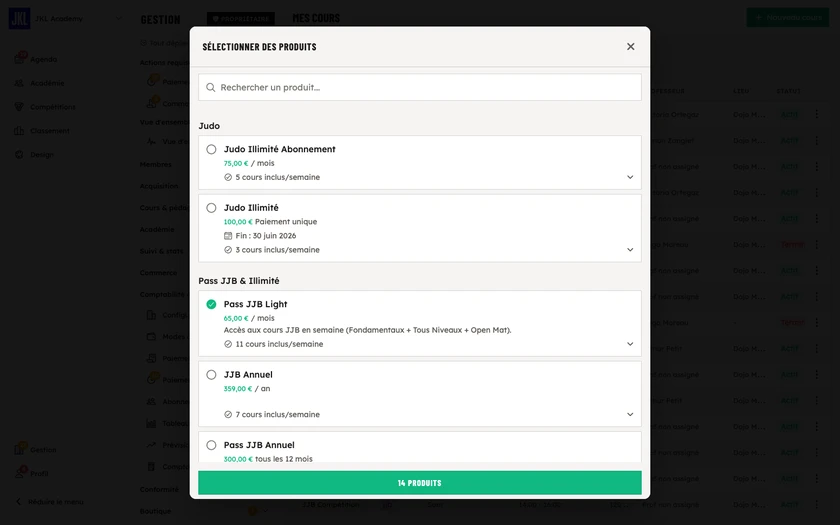Viewport: 840px width, 525px height.
Task: Open the Compétitions sidebar icon
Action: point(19,107)
